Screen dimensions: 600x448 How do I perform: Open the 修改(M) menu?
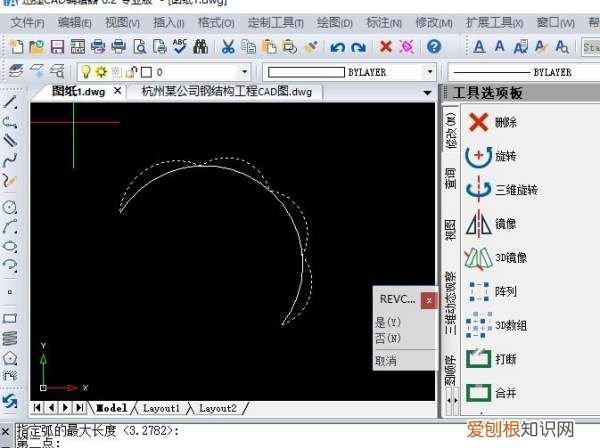(x=434, y=23)
